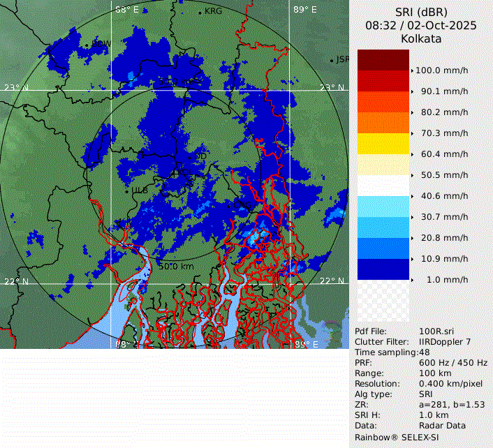Click the SRI (dBR) title text
Screen dimensions: 493x448
coord(421,11)
